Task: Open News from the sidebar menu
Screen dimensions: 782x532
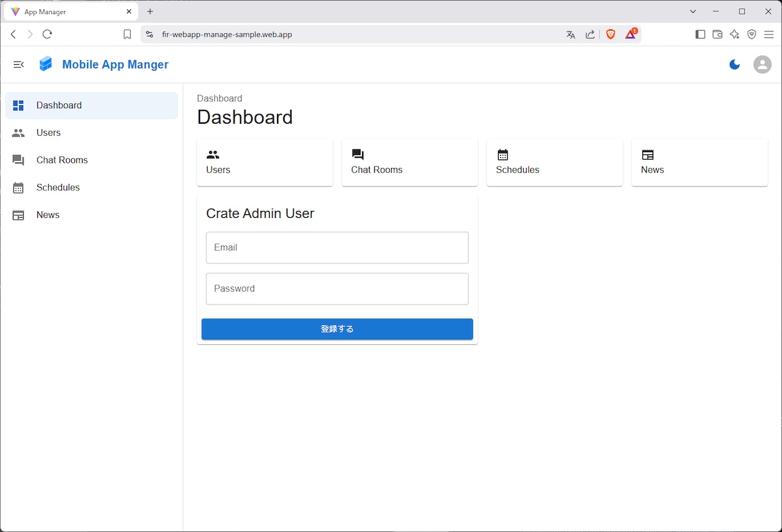Action: (92, 215)
